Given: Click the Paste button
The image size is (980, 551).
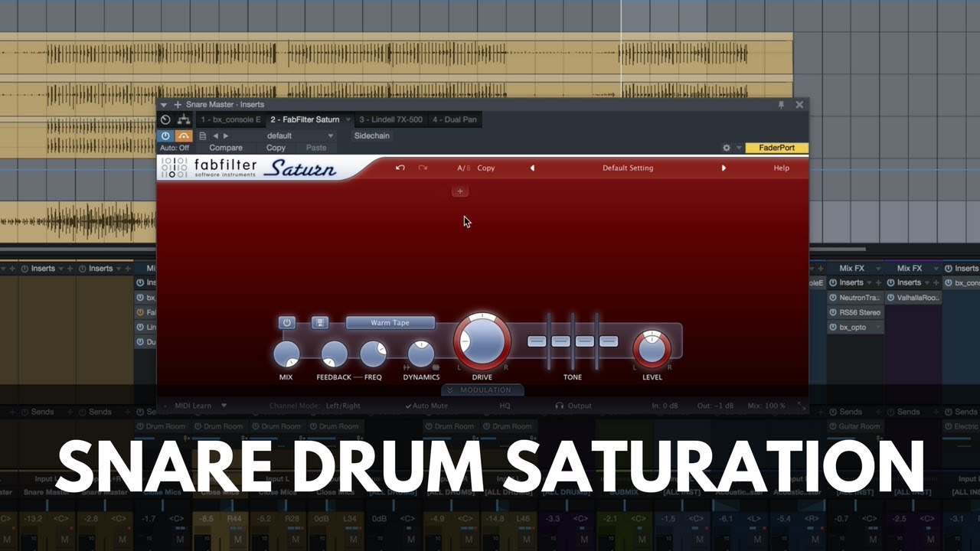Looking at the screenshot, I should pos(316,148).
